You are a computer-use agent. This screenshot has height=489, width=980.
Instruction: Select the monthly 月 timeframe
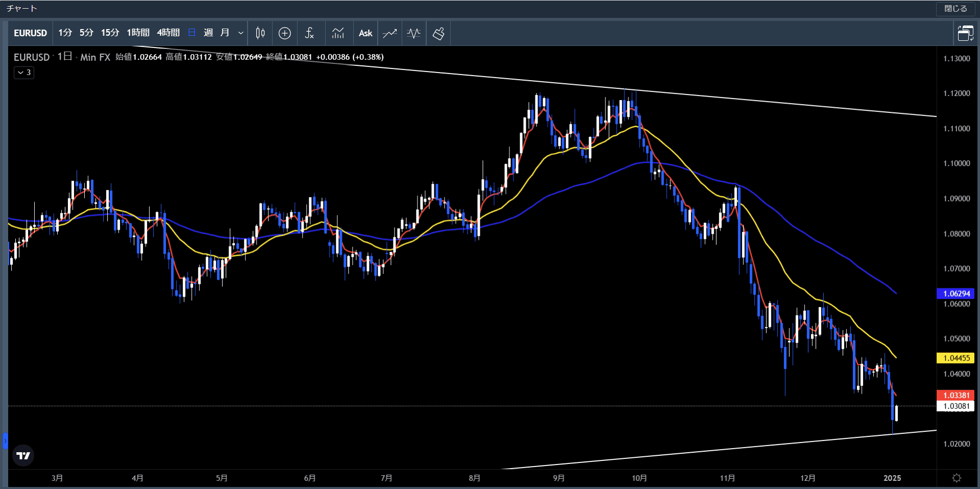[225, 33]
